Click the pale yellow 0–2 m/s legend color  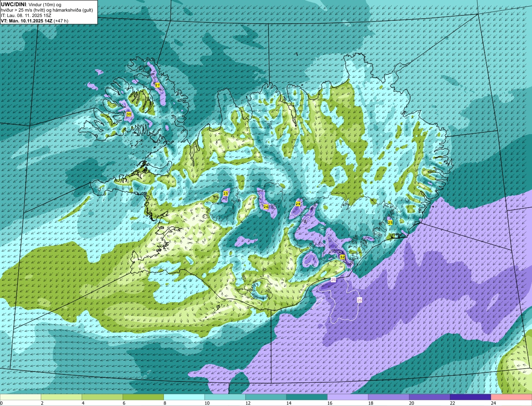point(21,397)
